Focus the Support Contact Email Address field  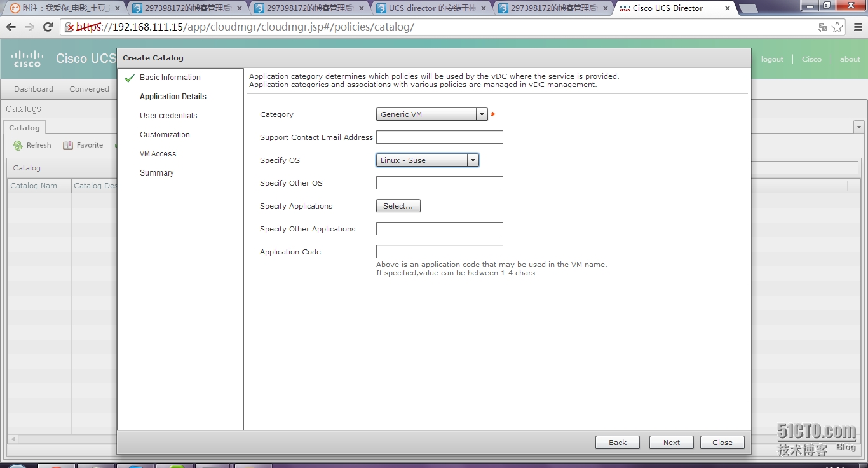click(440, 137)
